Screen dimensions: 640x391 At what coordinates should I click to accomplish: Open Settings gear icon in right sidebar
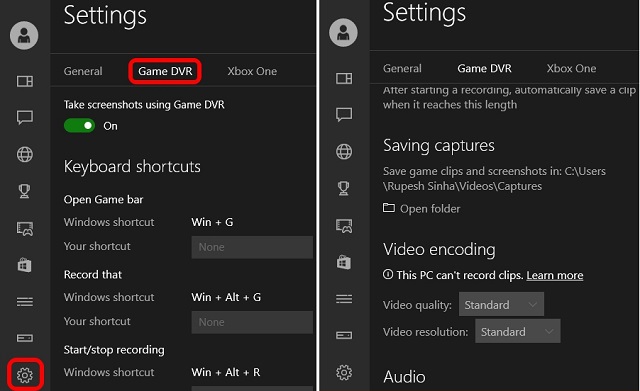tap(344, 372)
